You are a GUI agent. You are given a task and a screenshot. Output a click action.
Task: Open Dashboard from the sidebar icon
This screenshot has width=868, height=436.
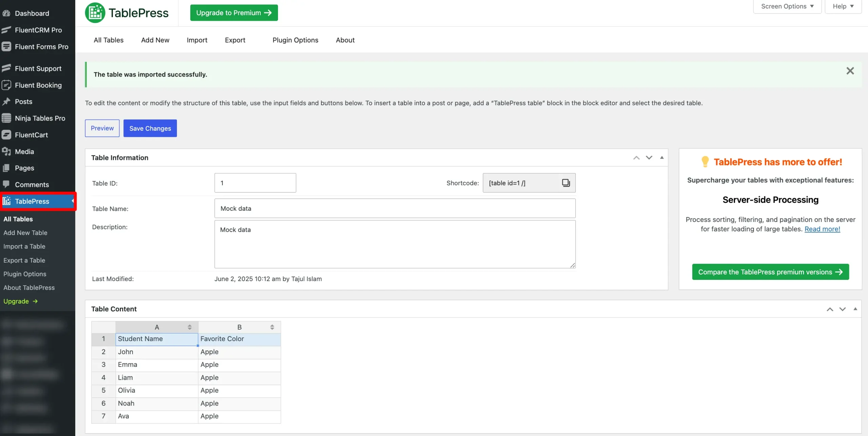point(6,13)
